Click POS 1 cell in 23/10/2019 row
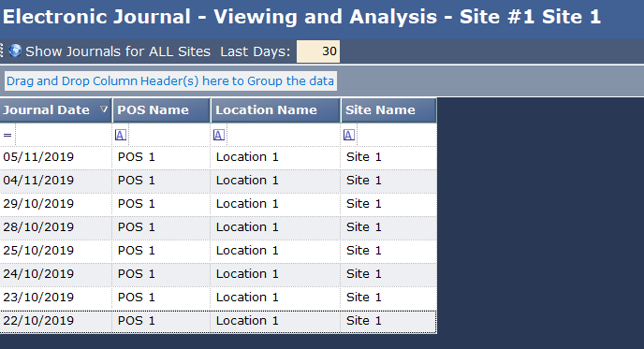 [x=161, y=298]
